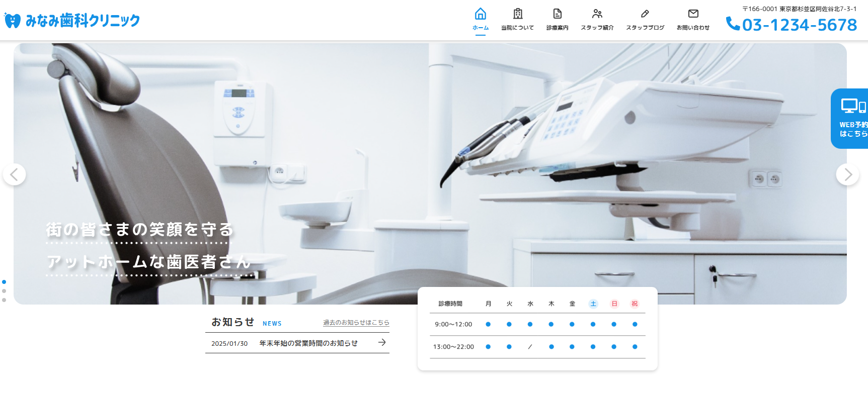This screenshot has width=868, height=393.
Task: Click the pencil icon for スタッフブログ
Action: [x=645, y=14]
